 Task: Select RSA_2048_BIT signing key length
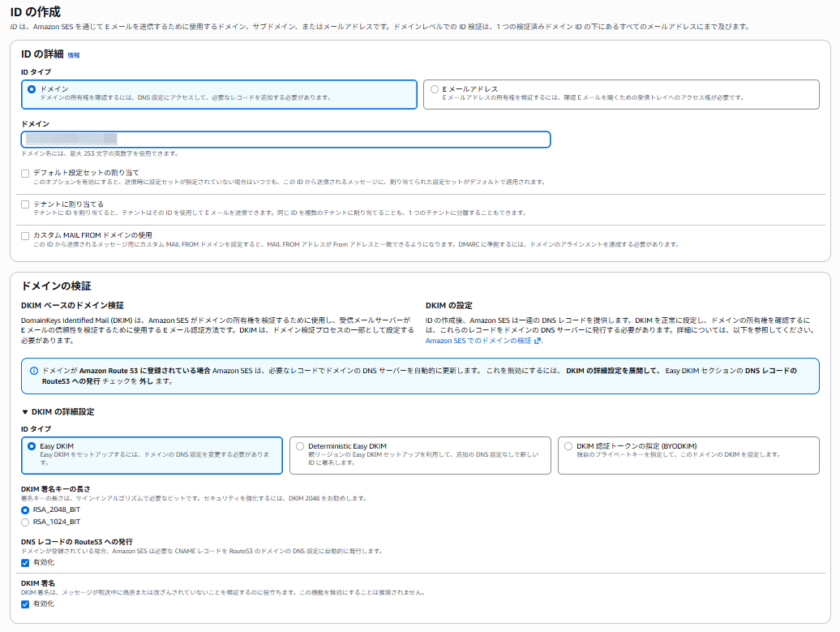(x=25, y=509)
